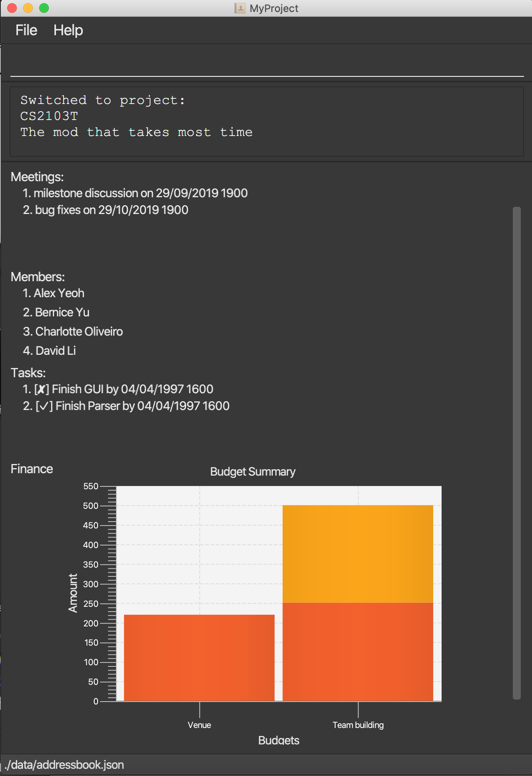Click the Venue budget bar
Viewport: 532px width, 776px height.
coord(199,658)
